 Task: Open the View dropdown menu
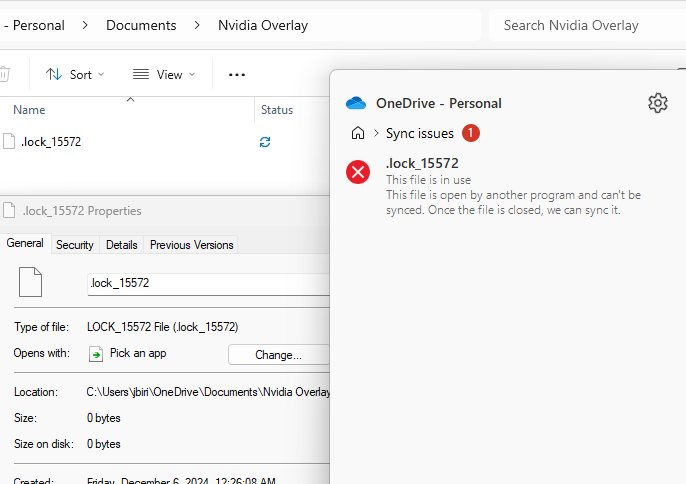click(x=164, y=74)
